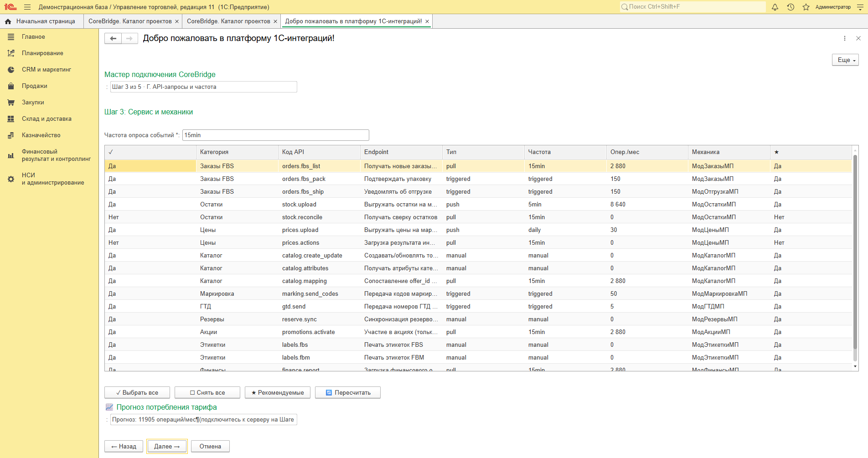Click the Частота опроса событий input field
Image resolution: width=868 pixels, height=458 pixels.
tap(276, 135)
